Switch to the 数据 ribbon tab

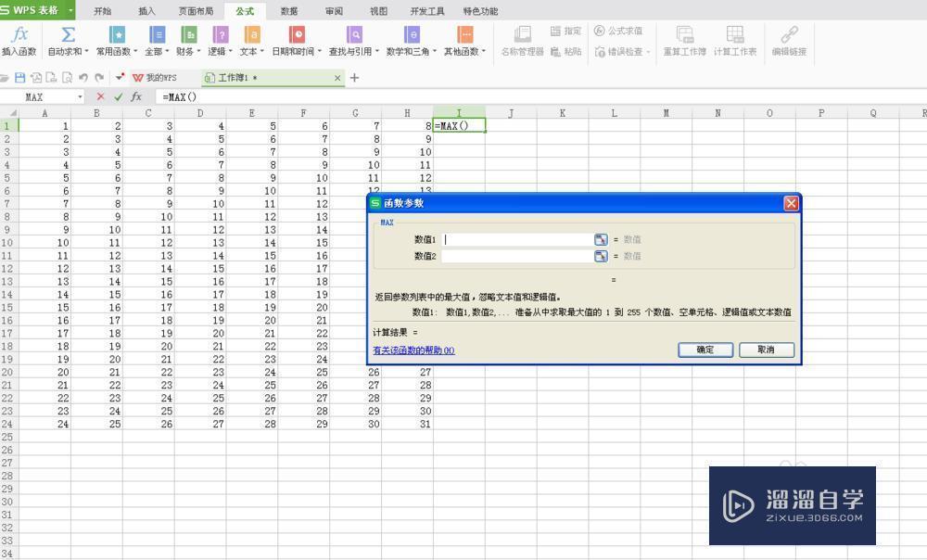287,11
